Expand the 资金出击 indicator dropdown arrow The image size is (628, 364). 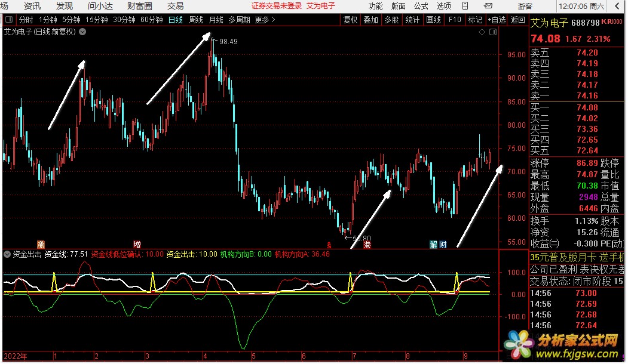pyautogui.click(x=7, y=254)
